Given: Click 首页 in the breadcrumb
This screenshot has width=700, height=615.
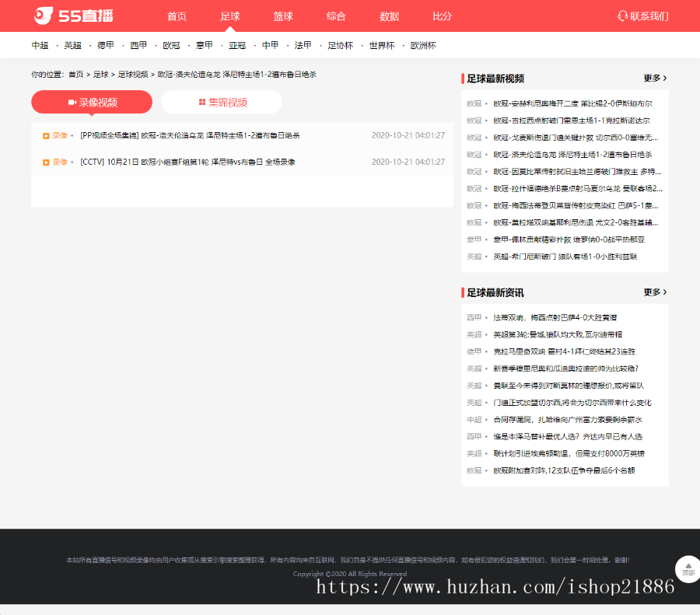Looking at the screenshot, I should point(76,75).
